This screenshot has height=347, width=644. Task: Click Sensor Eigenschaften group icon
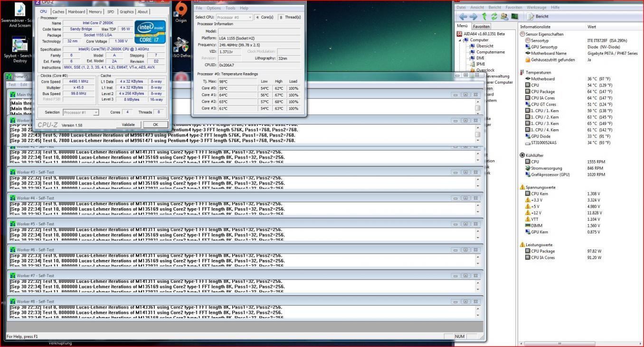tap(522, 34)
